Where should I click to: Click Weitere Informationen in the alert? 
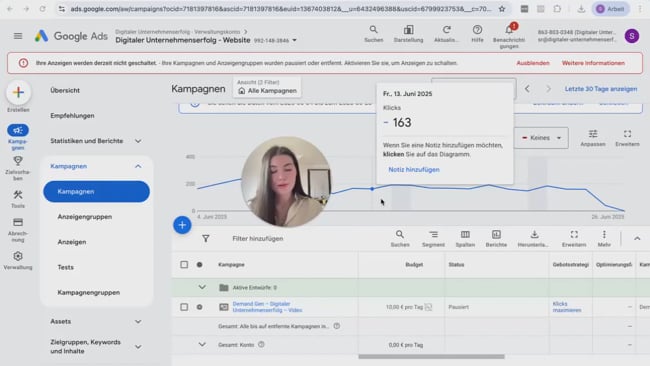pyautogui.click(x=593, y=63)
